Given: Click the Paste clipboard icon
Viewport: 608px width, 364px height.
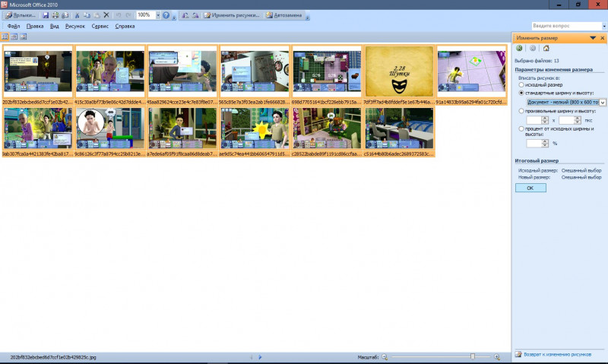Looking at the screenshot, I should click(x=97, y=15).
